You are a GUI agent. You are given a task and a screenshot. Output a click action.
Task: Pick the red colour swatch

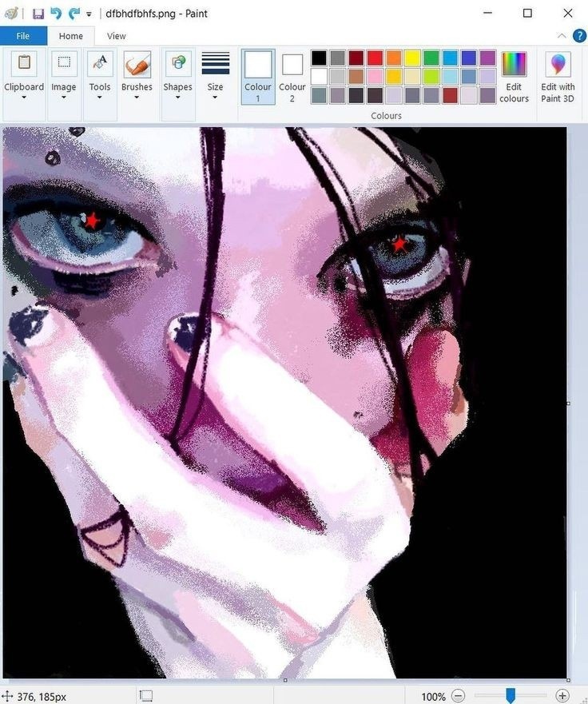(374, 58)
